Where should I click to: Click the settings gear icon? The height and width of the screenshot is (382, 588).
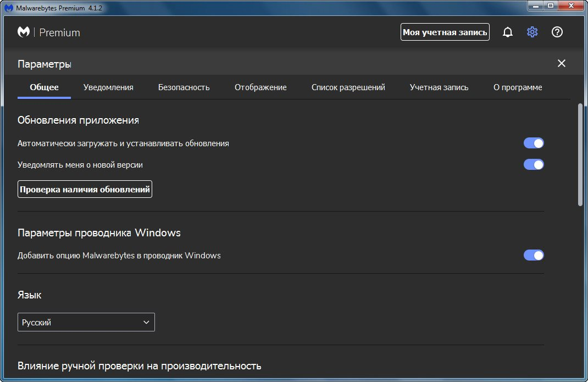(532, 32)
